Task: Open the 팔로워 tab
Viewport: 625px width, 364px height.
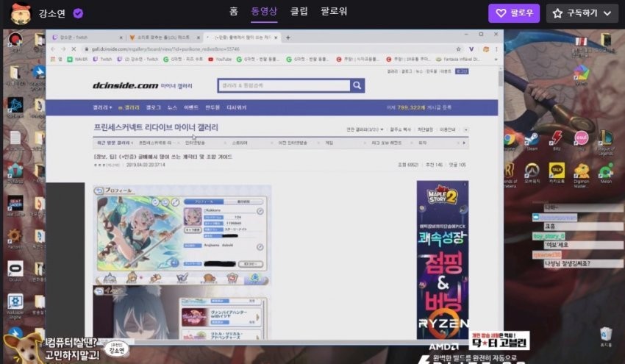Action: [334, 11]
